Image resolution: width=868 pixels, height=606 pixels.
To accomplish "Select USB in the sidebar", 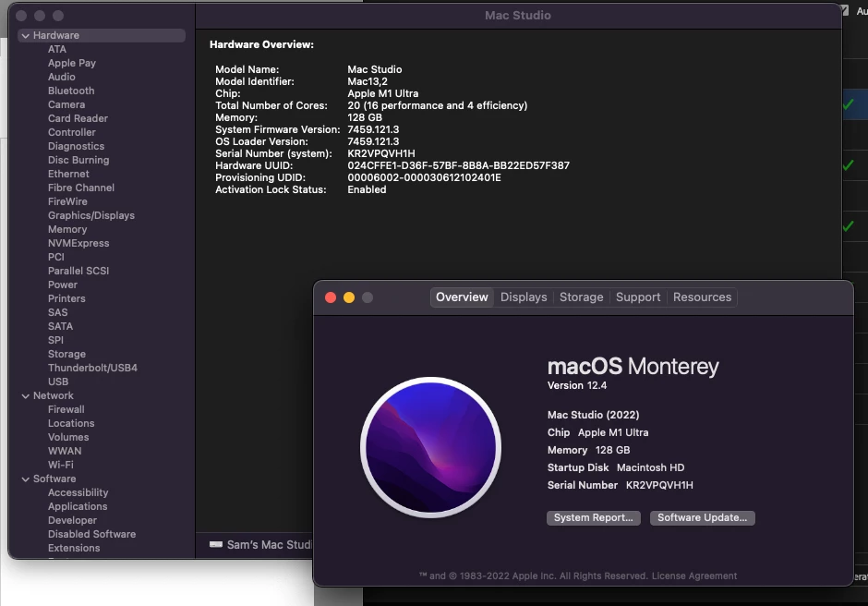I will tap(58, 382).
